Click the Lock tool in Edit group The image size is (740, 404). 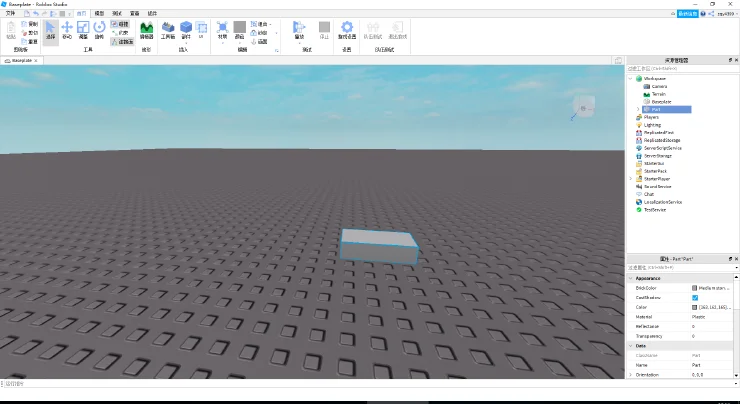click(x=259, y=33)
